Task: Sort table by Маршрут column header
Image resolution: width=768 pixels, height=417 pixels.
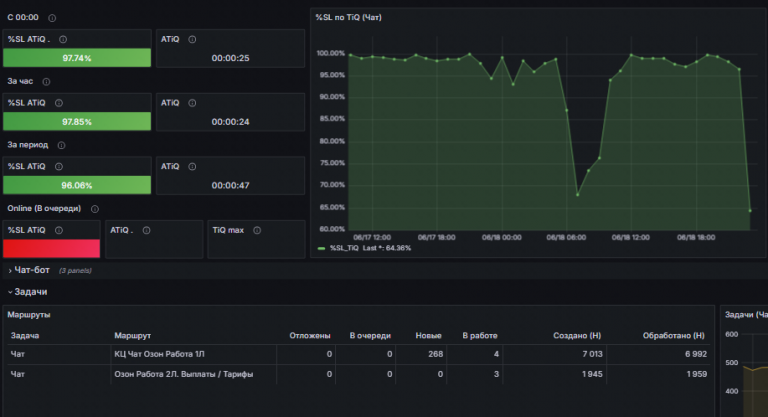Action: point(132,336)
